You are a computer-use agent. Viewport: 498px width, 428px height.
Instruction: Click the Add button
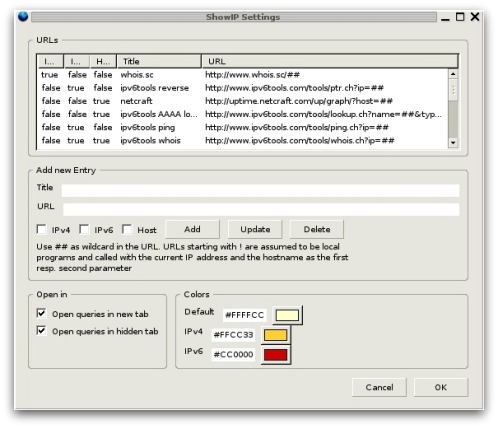click(x=192, y=229)
